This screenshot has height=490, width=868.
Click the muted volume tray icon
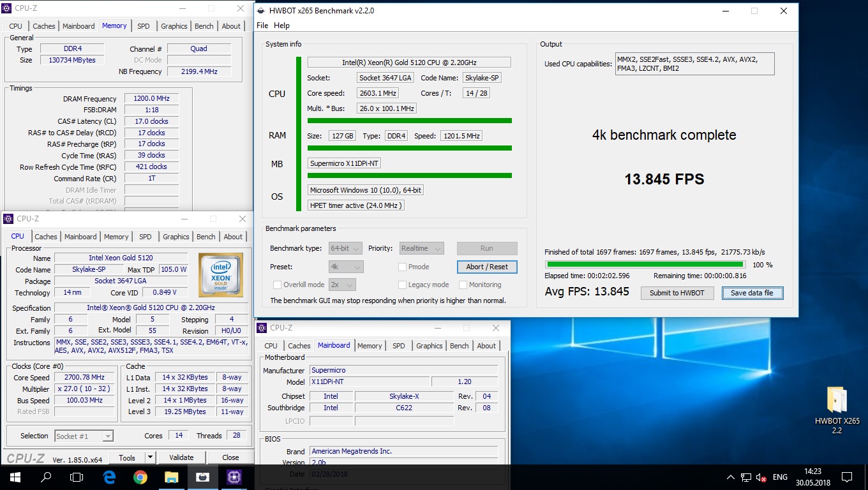point(761,477)
